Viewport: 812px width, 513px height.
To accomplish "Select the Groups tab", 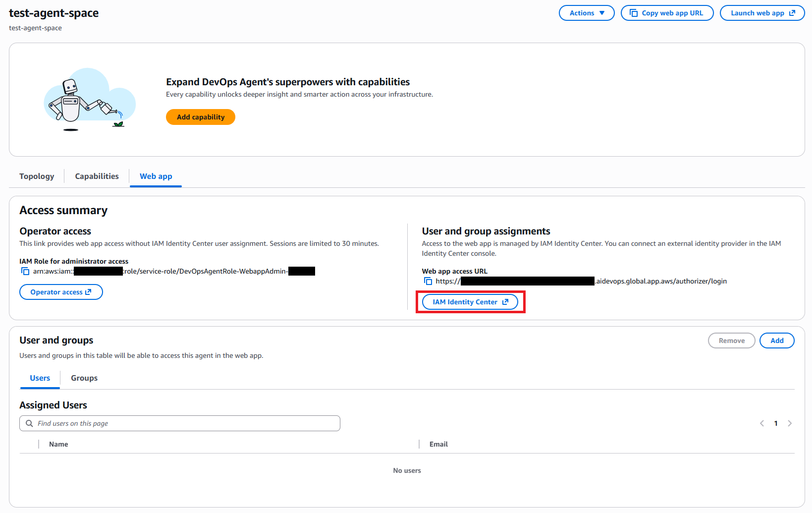I will (84, 378).
